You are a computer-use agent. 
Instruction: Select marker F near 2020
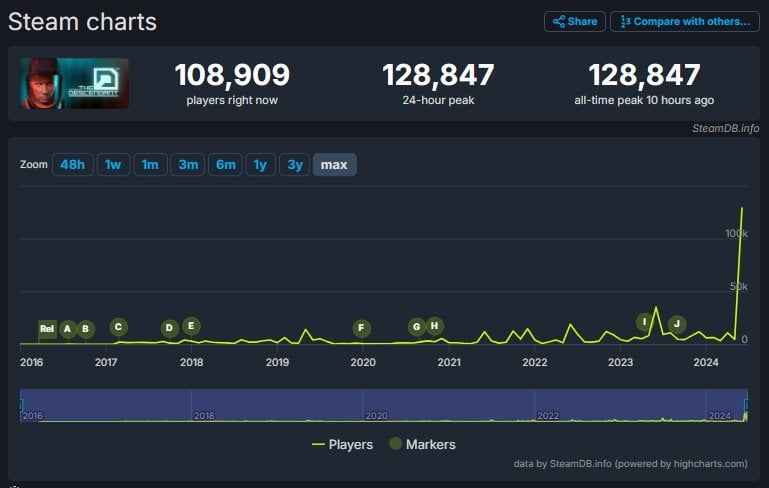[x=361, y=327]
